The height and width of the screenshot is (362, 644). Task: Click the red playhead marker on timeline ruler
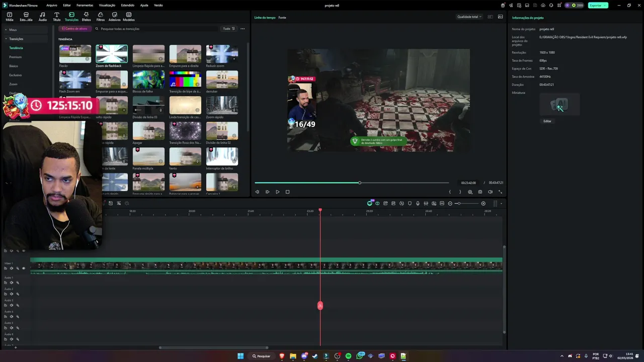tap(320, 210)
